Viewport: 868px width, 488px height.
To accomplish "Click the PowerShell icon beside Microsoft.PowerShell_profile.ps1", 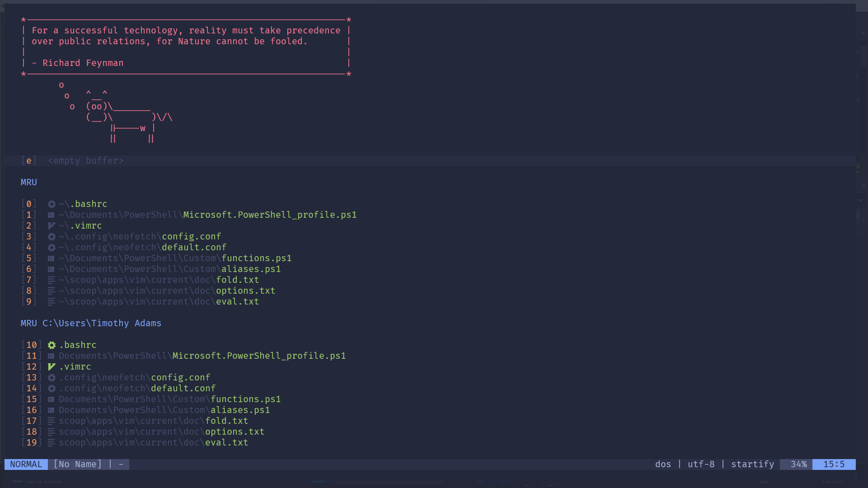I will 51,215.
